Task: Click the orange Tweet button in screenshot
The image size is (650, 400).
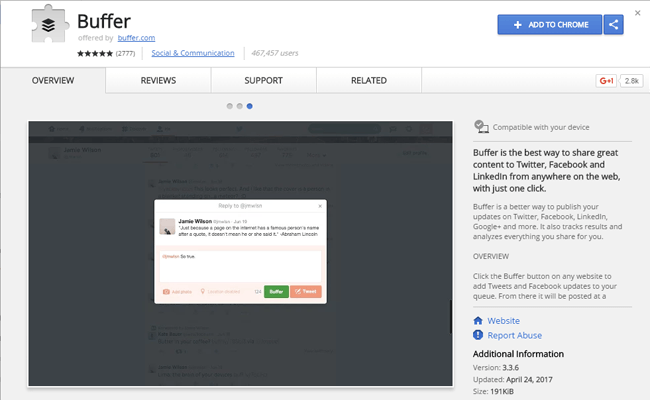Action: coord(306,291)
